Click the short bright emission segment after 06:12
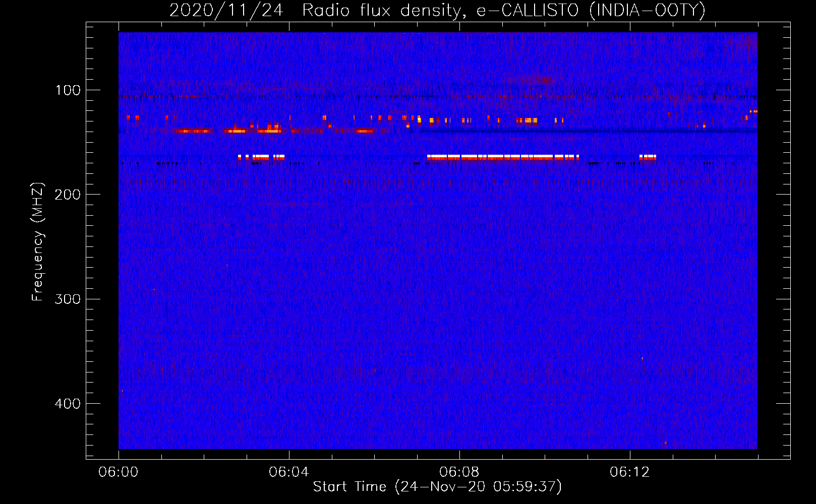This screenshot has height=504, width=816. pos(648,157)
